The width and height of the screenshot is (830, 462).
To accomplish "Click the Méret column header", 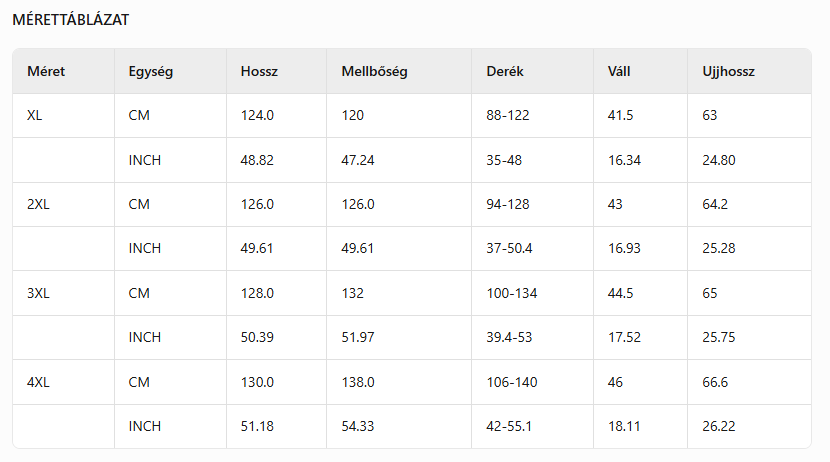I will point(45,72).
